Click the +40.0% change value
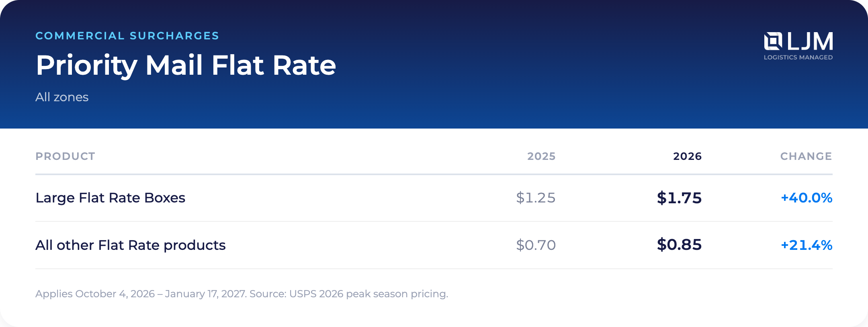 pos(807,198)
